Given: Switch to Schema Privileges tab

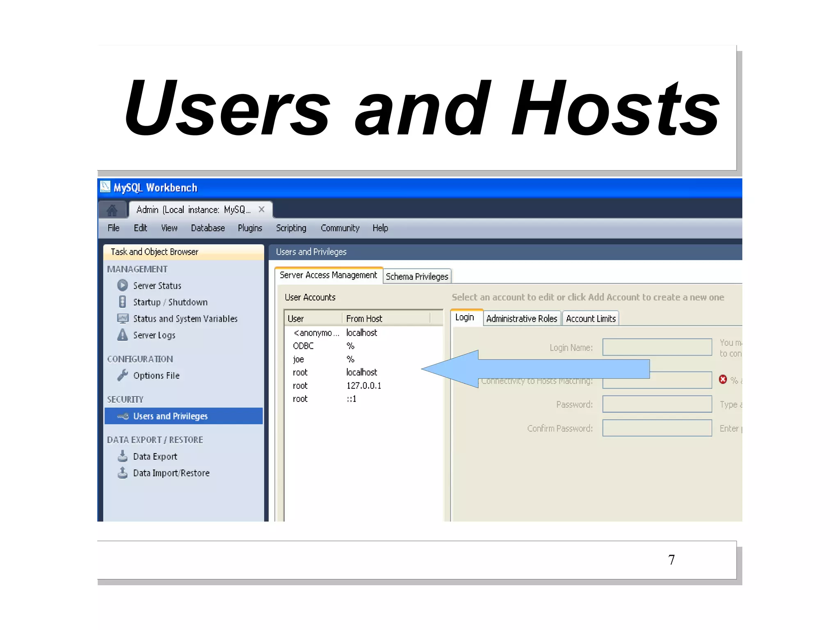Looking at the screenshot, I should 417,276.
